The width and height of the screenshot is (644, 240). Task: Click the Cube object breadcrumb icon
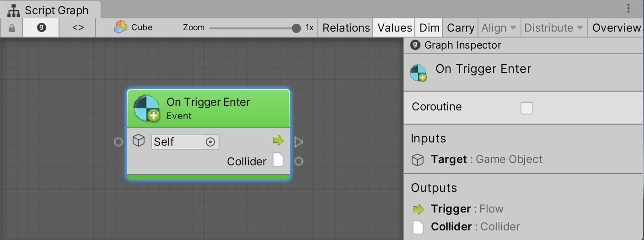click(x=121, y=27)
